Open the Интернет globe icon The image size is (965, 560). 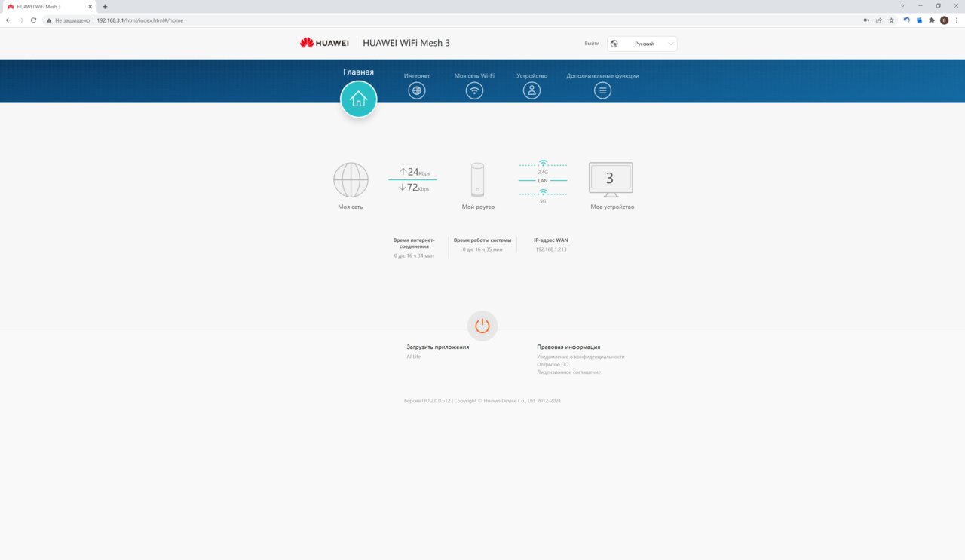point(417,90)
